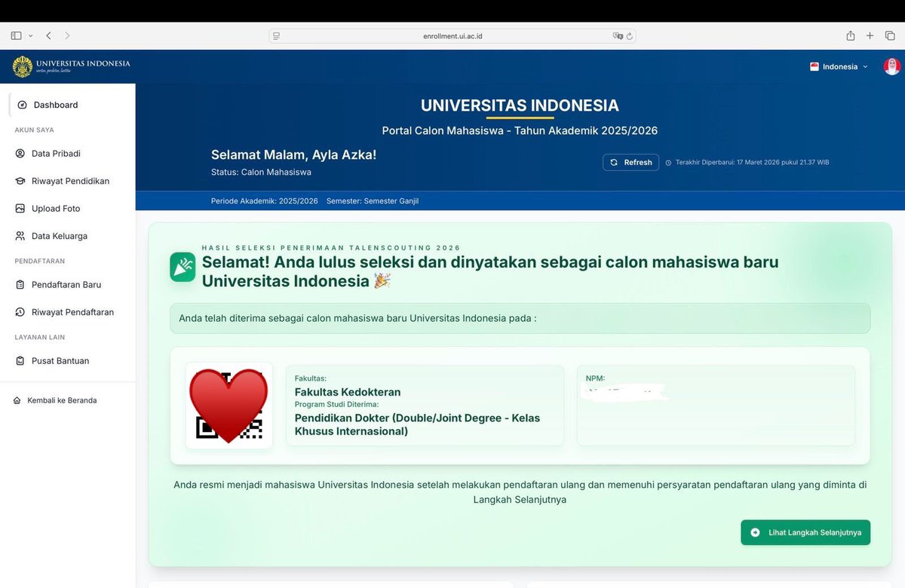Reload the page with refresh arrow
The width and height of the screenshot is (905, 588).
pyautogui.click(x=630, y=35)
